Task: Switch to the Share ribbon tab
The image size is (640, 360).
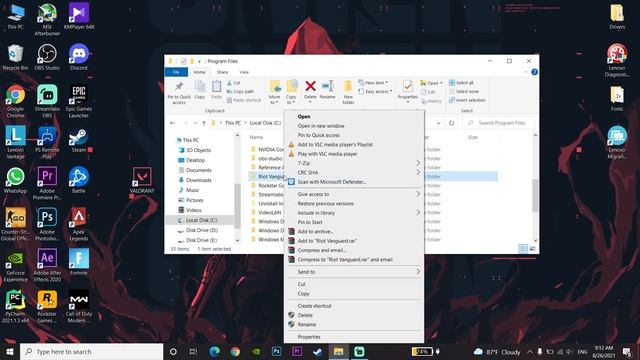Action: 222,72
